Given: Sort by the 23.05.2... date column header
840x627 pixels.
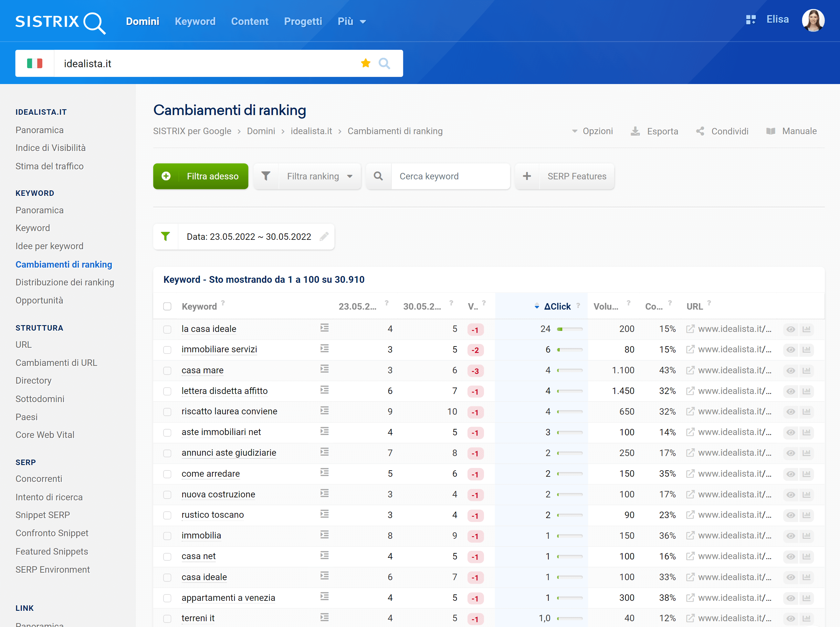Looking at the screenshot, I should (x=357, y=307).
